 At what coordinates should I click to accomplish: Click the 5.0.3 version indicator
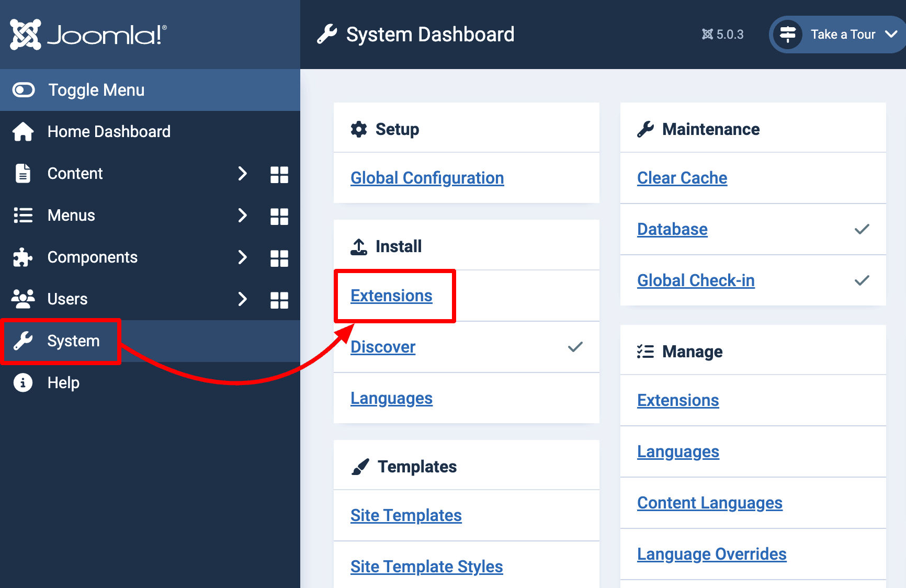[723, 34]
